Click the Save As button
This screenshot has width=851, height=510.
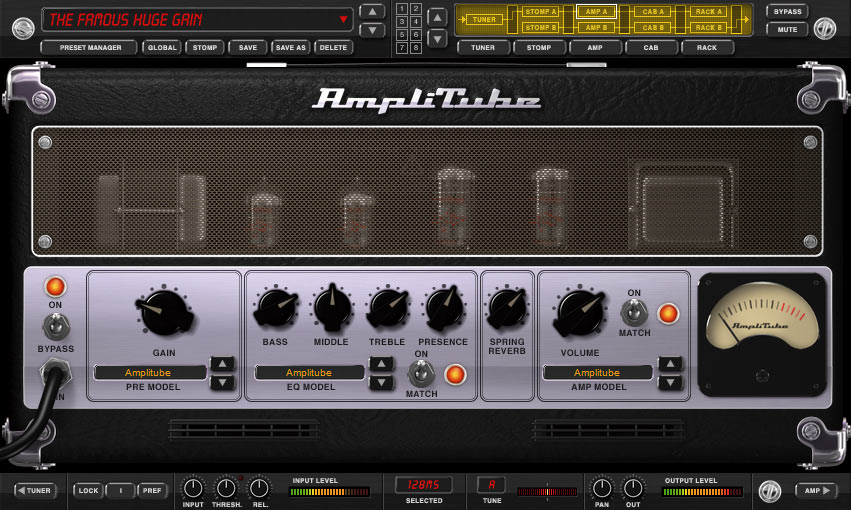(x=290, y=48)
